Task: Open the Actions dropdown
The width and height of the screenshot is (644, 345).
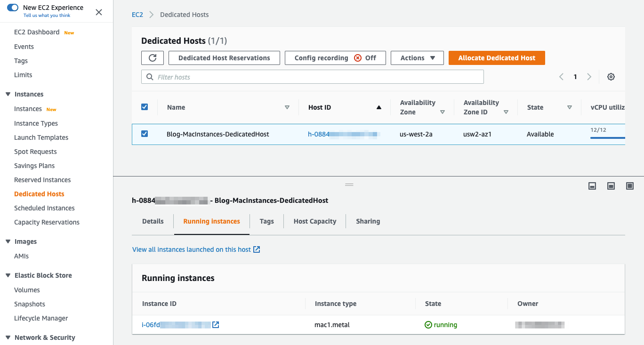Action: click(417, 57)
